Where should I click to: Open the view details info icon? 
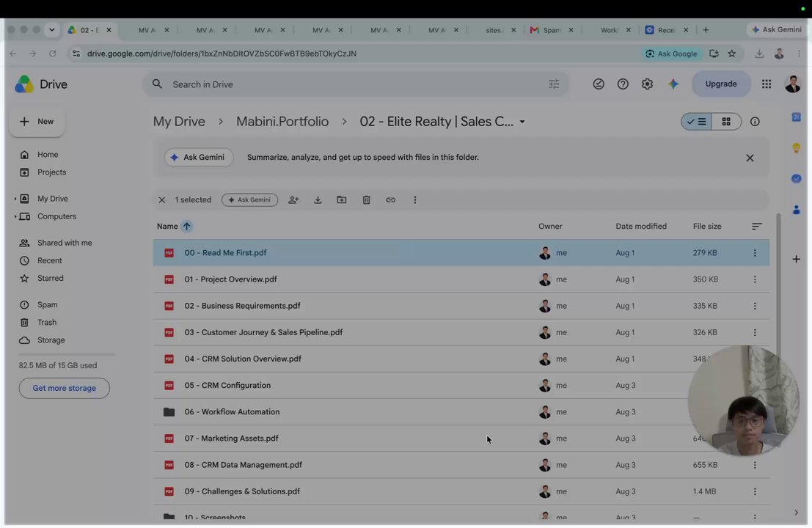(755, 122)
